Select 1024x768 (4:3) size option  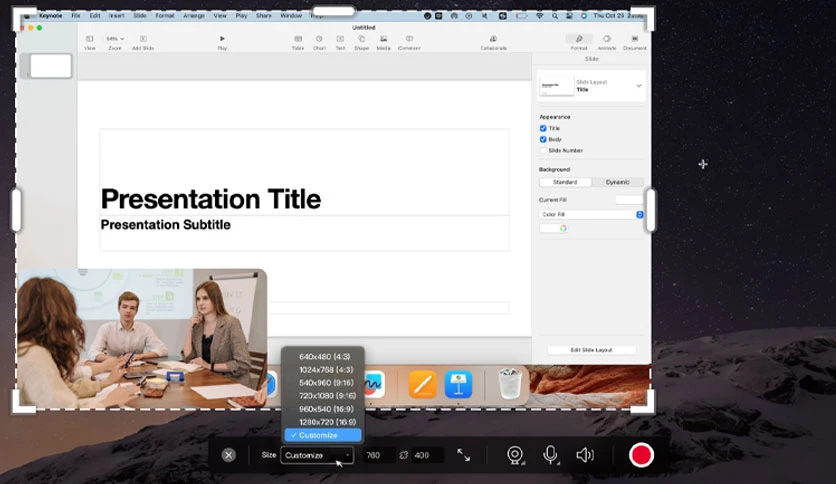(x=324, y=370)
